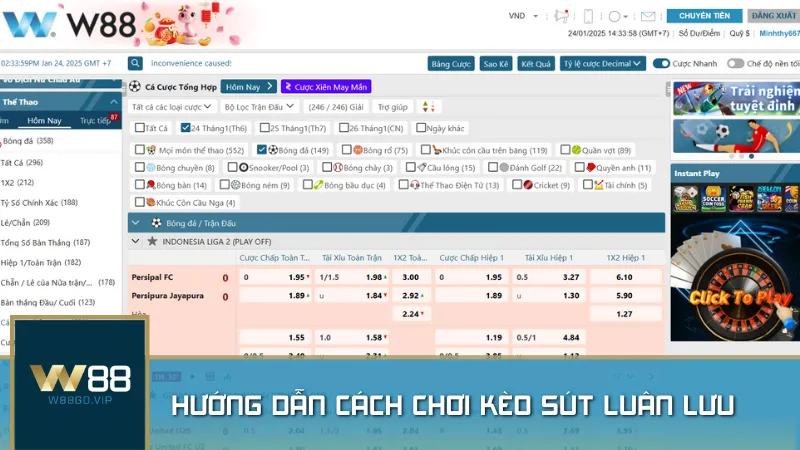This screenshot has width=800, height=450.
Task: Click the Soccer game tile in Instant Play
Action: [x=714, y=198]
